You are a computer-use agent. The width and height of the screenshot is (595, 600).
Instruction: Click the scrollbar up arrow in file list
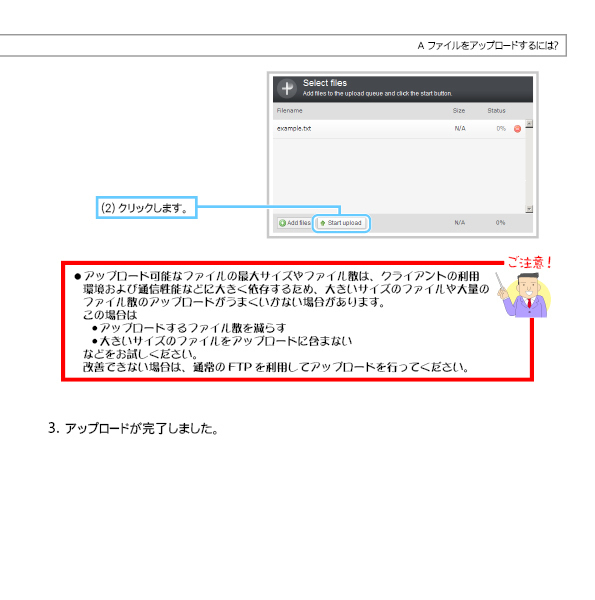click(529, 124)
